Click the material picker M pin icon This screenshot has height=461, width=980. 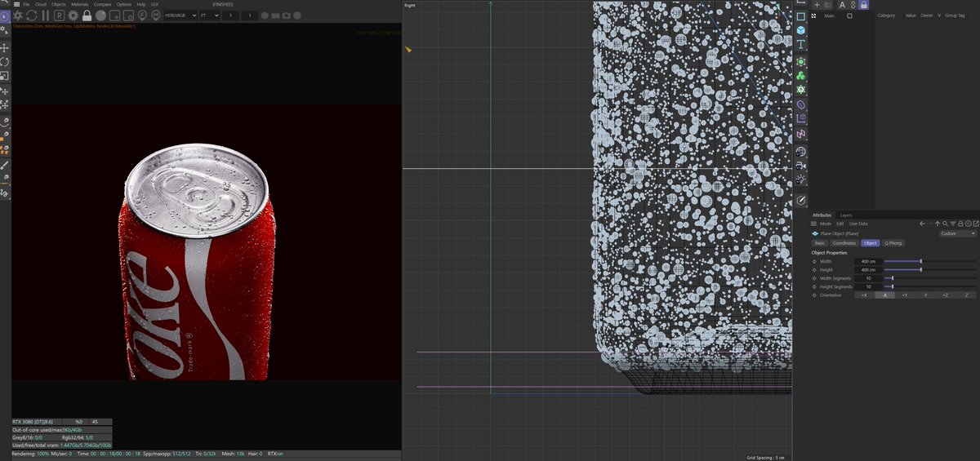pos(156,16)
